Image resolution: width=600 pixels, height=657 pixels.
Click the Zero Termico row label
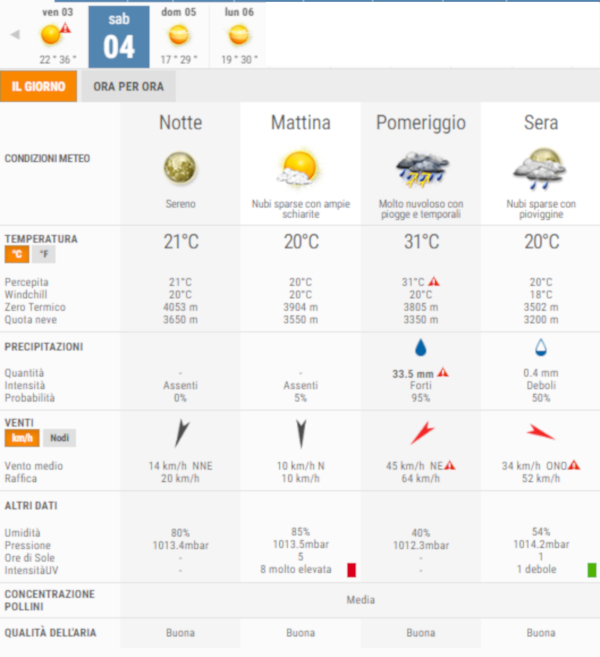click(35, 307)
